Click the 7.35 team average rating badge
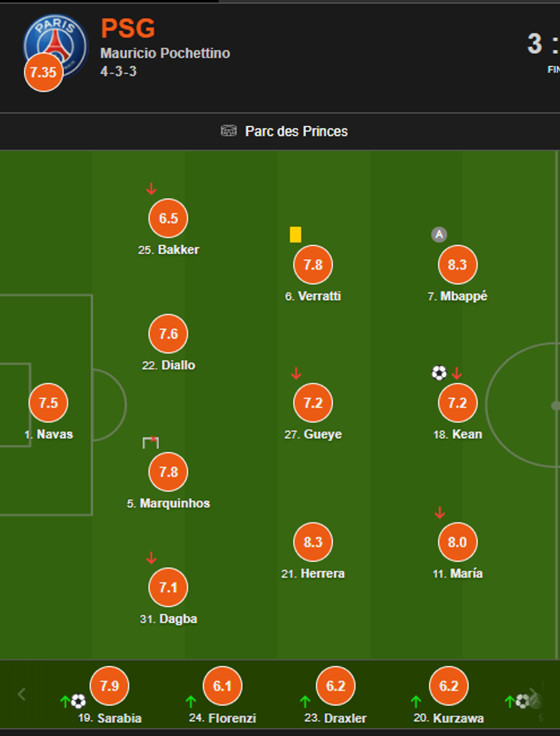 (43, 72)
